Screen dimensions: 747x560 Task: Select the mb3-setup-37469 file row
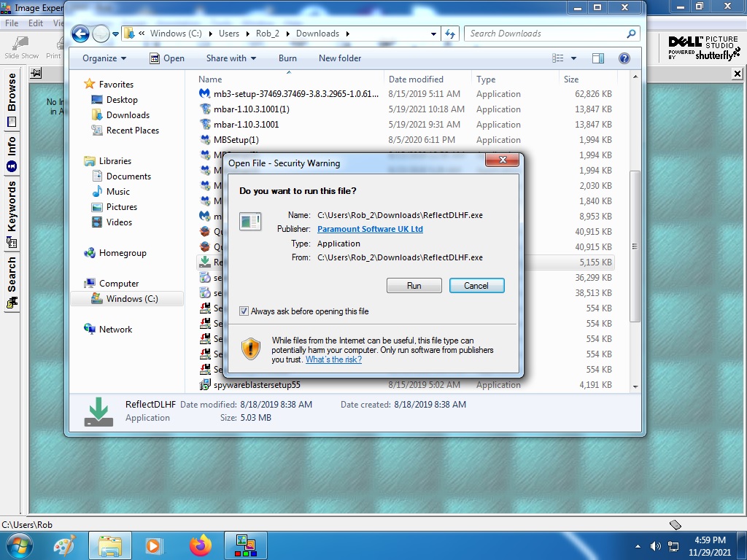point(405,94)
